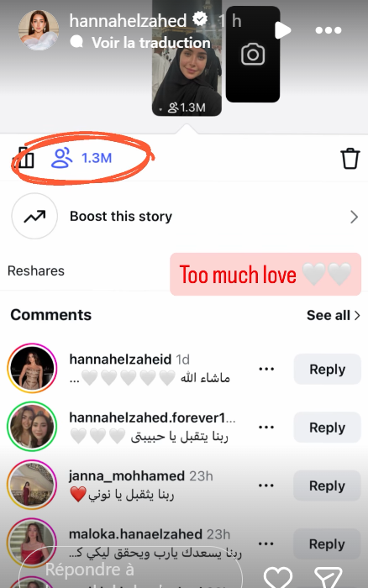Viewport: 368px width, 588px height.
Task: Expand Boost this story chevron
Action: (354, 217)
